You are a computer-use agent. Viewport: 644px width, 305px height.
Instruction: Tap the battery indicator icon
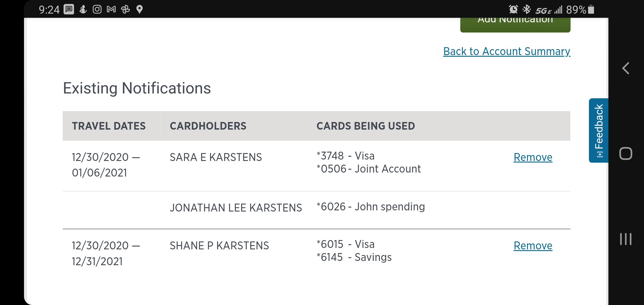tap(591, 10)
